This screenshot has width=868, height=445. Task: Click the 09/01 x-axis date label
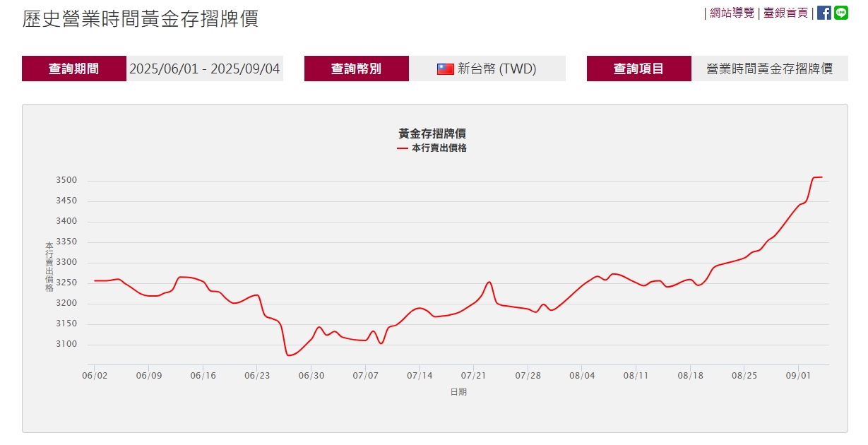point(798,376)
